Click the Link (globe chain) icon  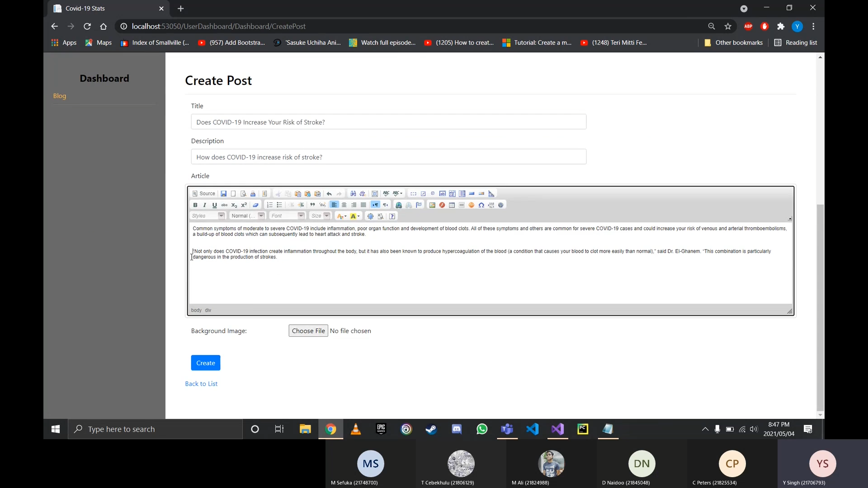pyautogui.click(x=399, y=205)
